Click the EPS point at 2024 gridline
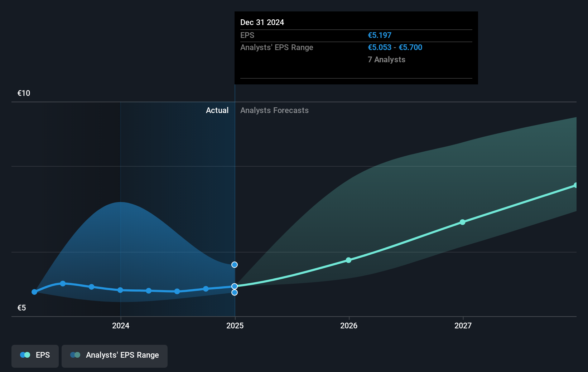This screenshot has height=372, width=588. pos(120,290)
